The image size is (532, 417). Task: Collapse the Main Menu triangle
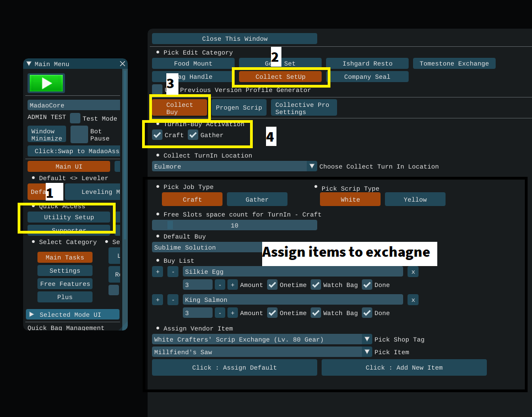(29, 64)
